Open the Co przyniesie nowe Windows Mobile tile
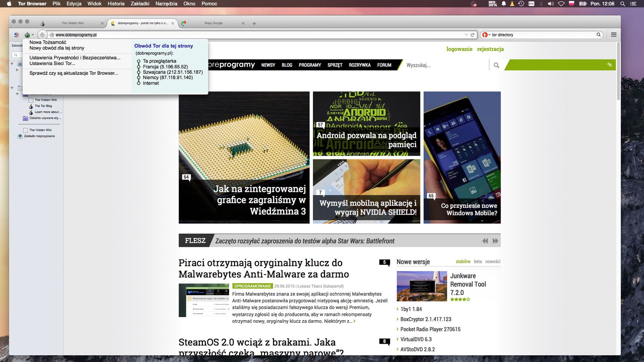 462,157
